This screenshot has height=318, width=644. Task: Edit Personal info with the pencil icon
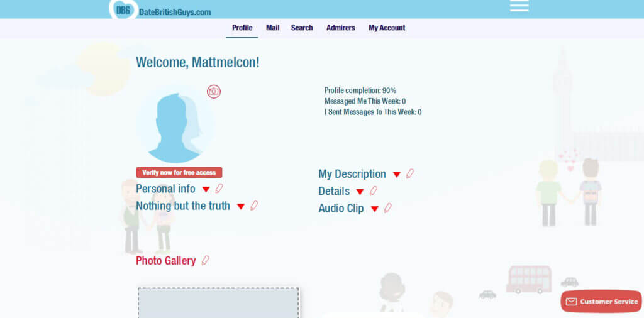(219, 189)
